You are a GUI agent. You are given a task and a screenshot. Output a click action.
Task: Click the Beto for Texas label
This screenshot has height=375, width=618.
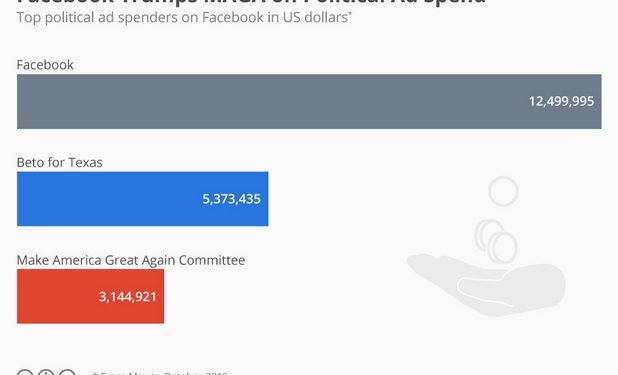[60, 162]
